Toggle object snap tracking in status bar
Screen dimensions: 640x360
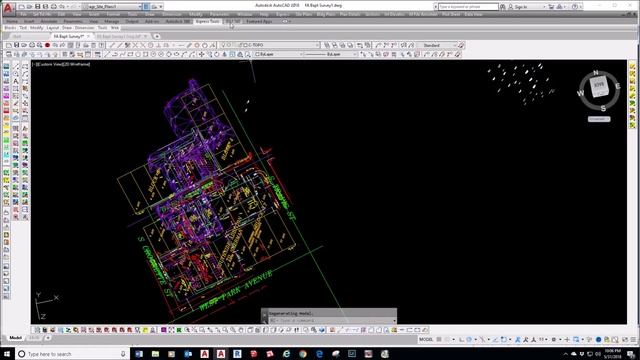(x=496, y=340)
